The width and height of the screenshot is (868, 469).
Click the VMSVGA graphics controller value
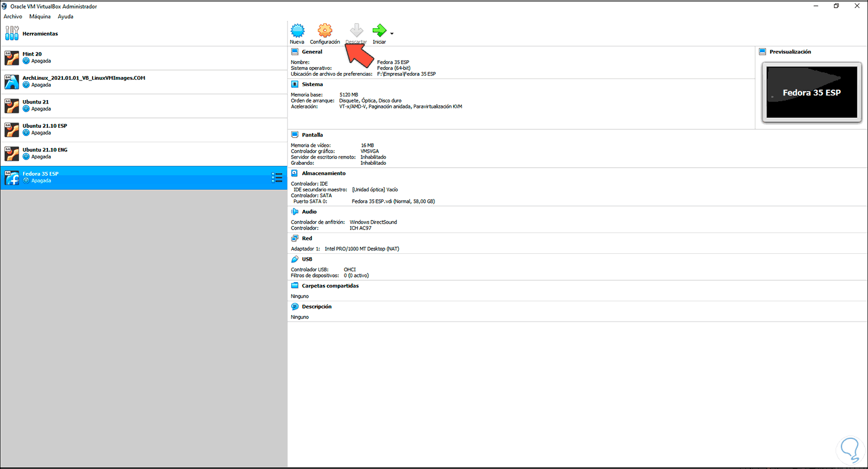click(x=369, y=151)
